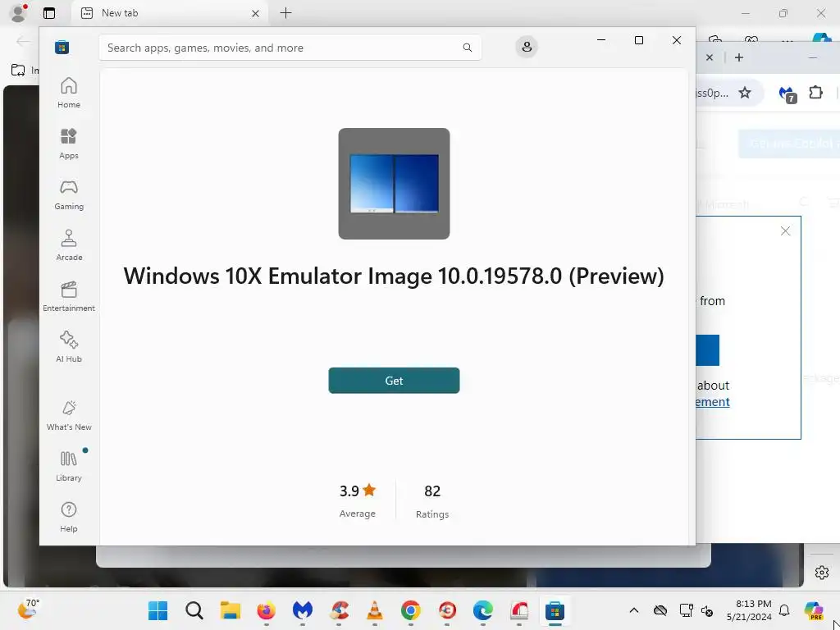The height and width of the screenshot is (630, 840).
Task: Open weather widget showing 70°
Action: click(29, 609)
